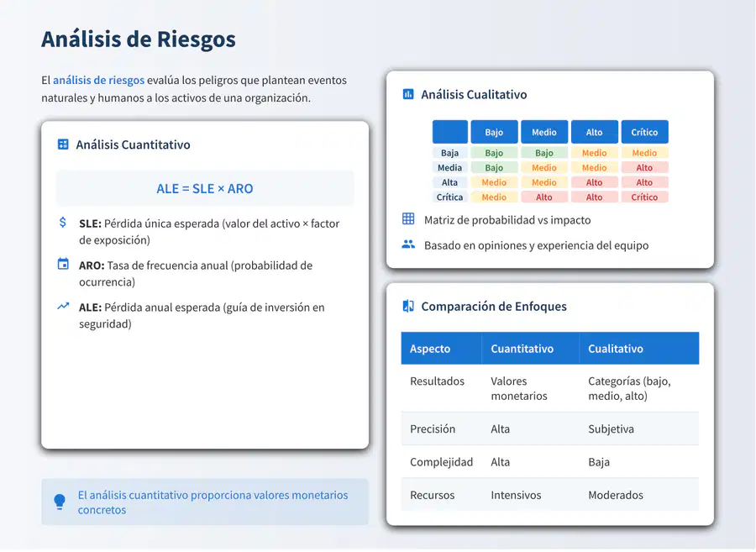Click the red 'Crítico' cell in Crítica row
Viewport: 756px width, 552px height.
pos(644,197)
